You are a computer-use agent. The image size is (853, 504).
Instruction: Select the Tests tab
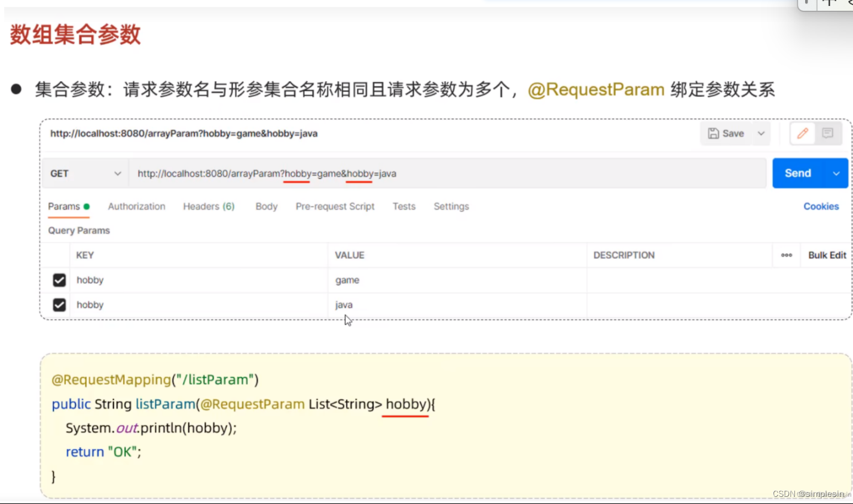pyautogui.click(x=403, y=206)
